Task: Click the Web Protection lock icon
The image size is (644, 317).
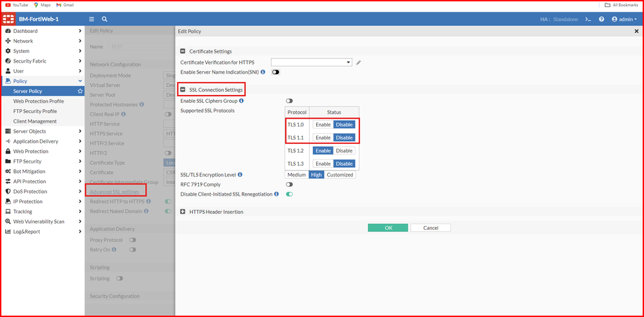Action: 8,151
